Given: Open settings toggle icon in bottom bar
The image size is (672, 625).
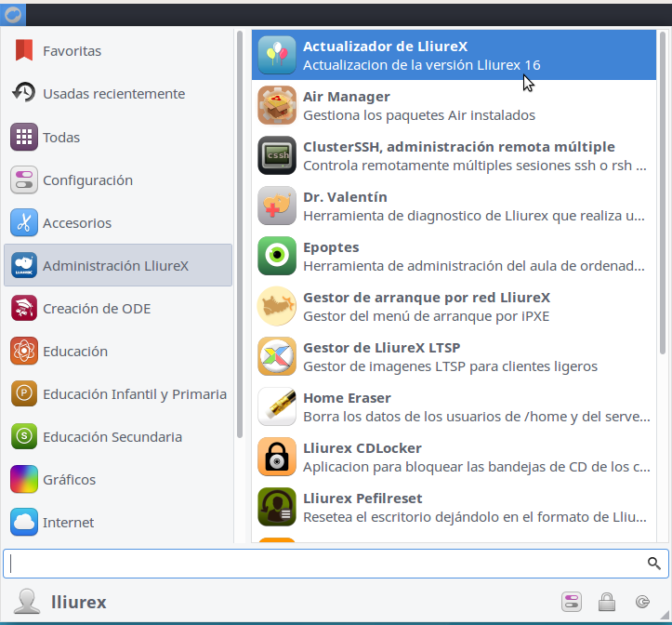Looking at the screenshot, I should [x=571, y=601].
